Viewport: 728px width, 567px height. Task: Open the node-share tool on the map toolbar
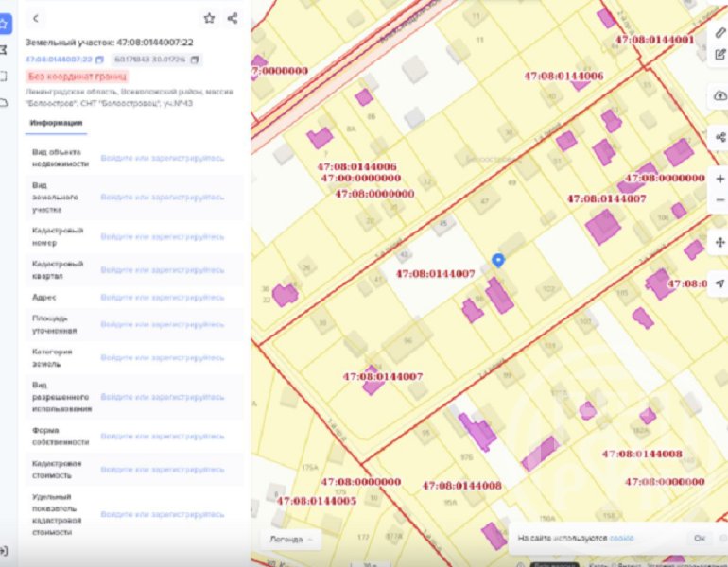pos(720,137)
